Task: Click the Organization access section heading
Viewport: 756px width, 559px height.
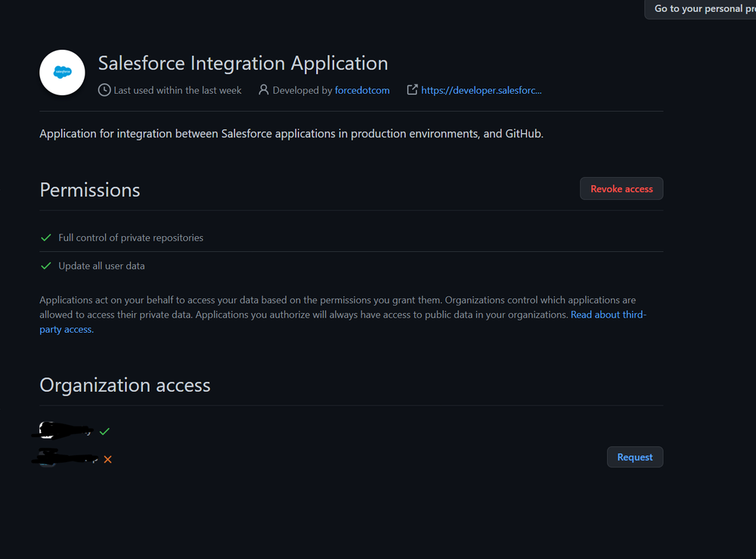Action: [x=125, y=385]
